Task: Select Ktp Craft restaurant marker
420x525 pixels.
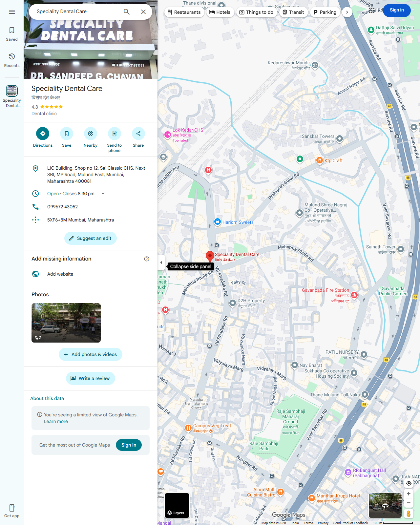Action: (x=320, y=160)
